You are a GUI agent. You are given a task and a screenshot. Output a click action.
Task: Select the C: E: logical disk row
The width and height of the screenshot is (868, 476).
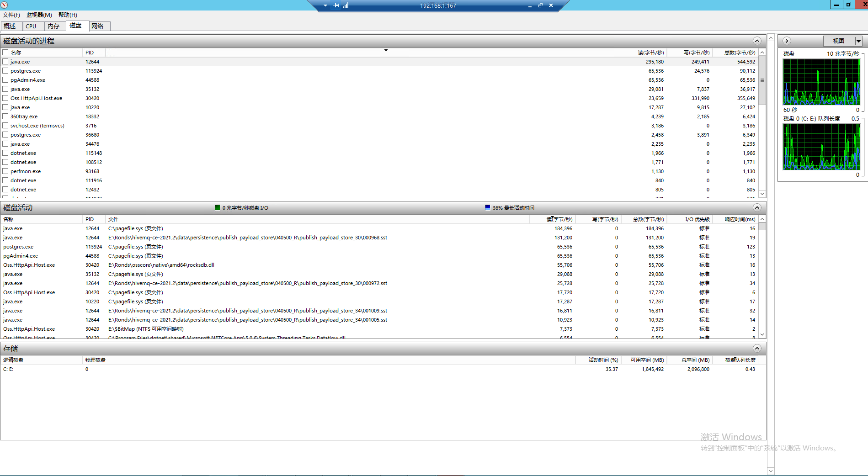click(x=379, y=369)
